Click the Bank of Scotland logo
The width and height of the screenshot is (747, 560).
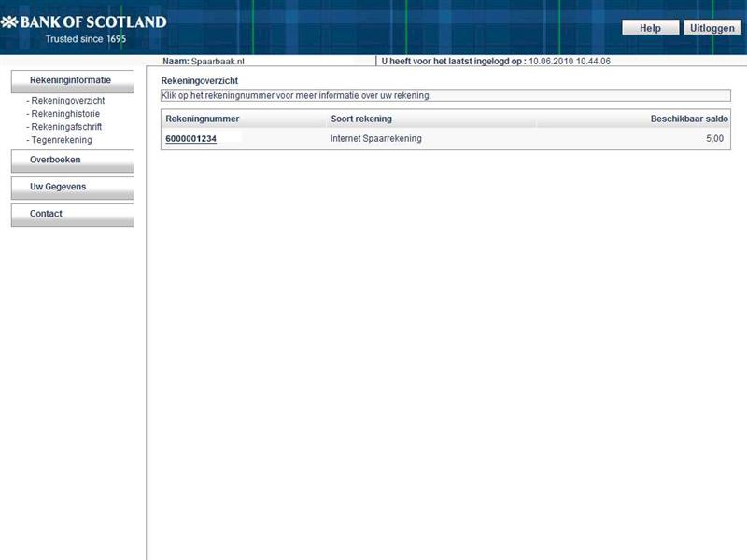[84, 22]
